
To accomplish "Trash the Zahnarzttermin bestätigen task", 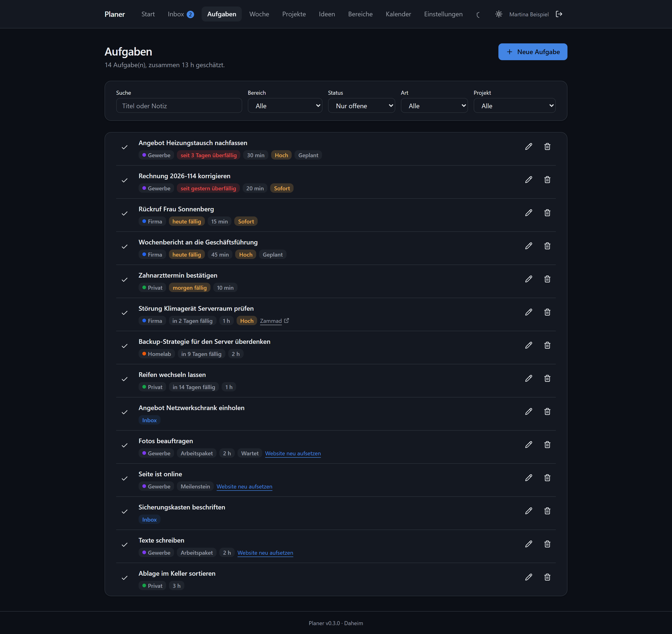I will coord(547,279).
